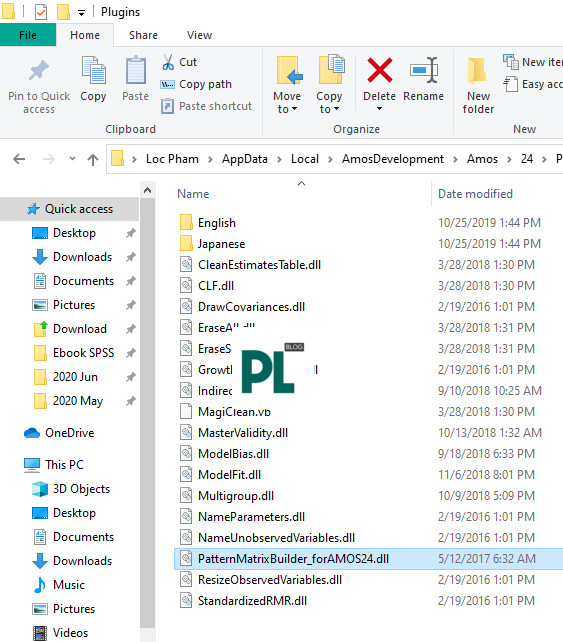Create a New folder
This screenshot has height=642, width=563.
(478, 85)
